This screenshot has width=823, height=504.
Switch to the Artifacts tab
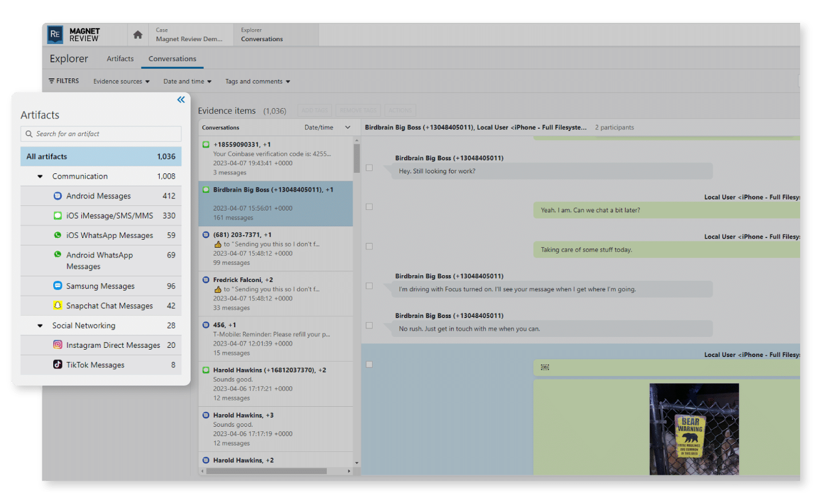tap(120, 58)
